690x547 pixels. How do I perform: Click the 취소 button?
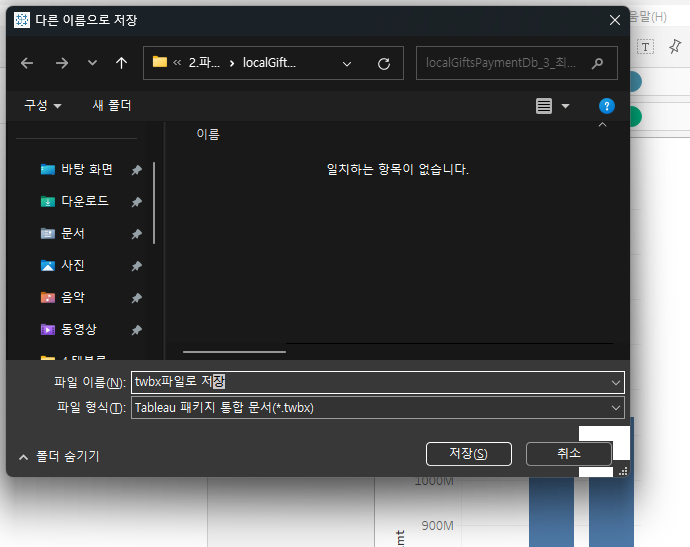pos(569,454)
